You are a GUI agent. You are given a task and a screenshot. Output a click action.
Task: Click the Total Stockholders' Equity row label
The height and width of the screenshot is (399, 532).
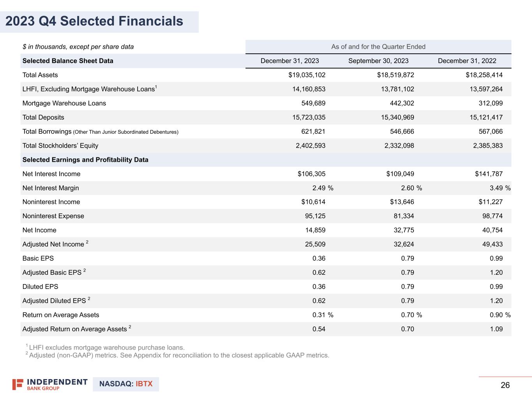(60, 146)
